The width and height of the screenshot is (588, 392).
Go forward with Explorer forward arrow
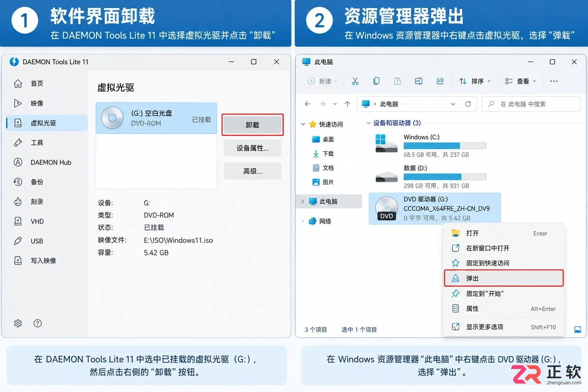tap(322, 104)
